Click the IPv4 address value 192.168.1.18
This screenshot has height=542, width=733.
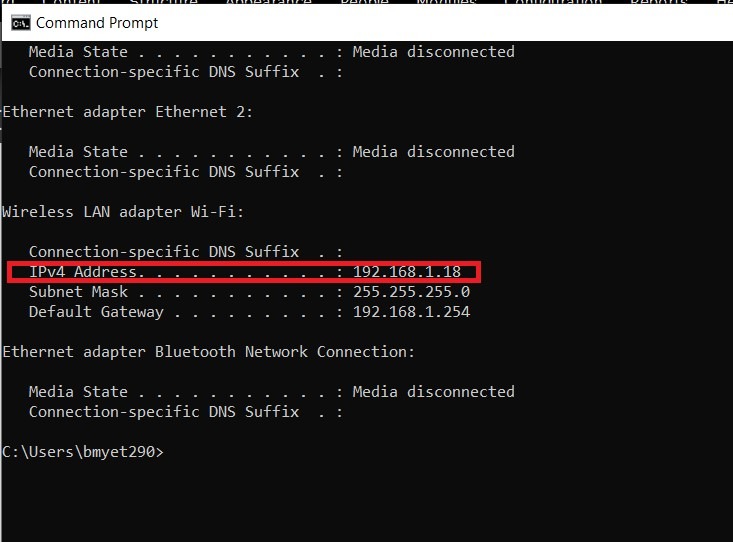[407, 272]
